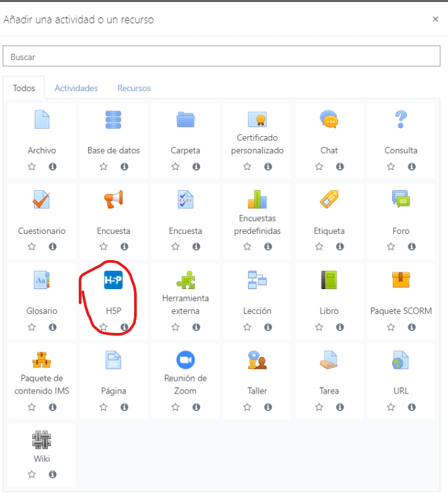Pick the Certificado personalizado icon
This screenshot has width=448, height=498.
click(257, 119)
